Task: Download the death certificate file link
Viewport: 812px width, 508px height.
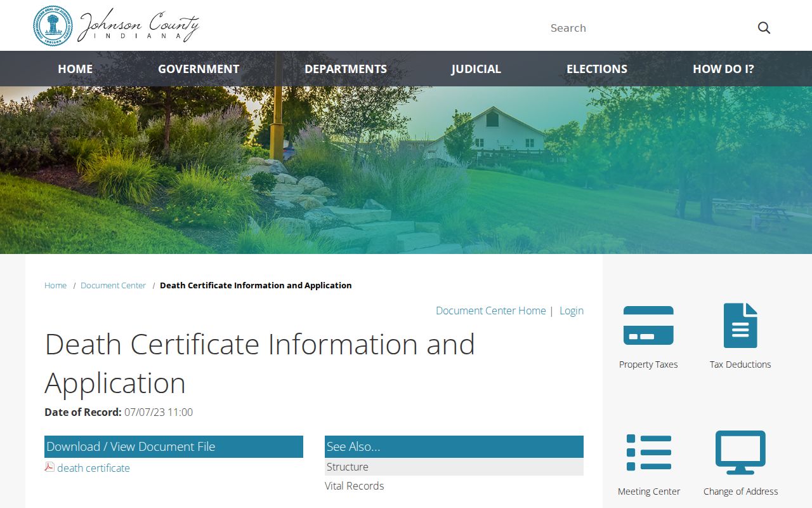Action: pyautogui.click(x=93, y=468)
